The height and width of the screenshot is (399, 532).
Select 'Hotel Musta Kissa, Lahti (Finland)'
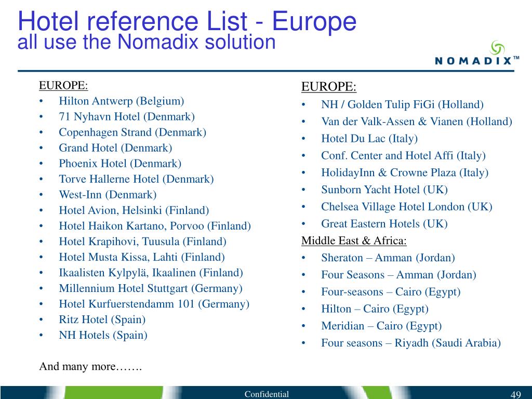142,257
